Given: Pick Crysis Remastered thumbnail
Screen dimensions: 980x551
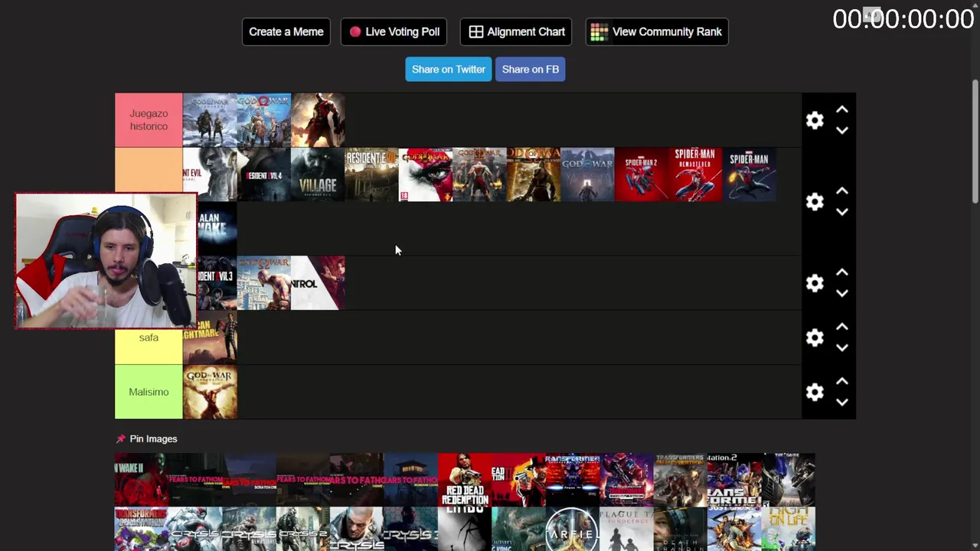Looking at the screenshot, I should (x=249, y=529).
